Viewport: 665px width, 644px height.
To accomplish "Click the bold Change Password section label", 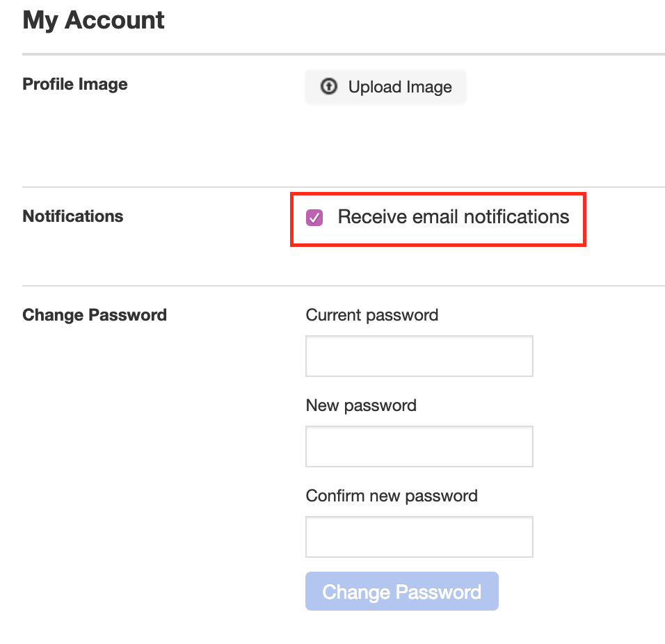I will point(95,315).
